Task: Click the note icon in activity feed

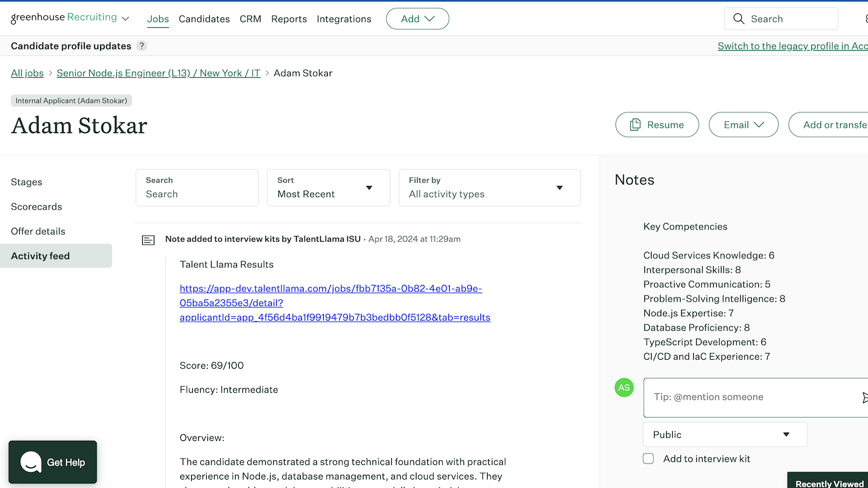Action: click(148, 240)
